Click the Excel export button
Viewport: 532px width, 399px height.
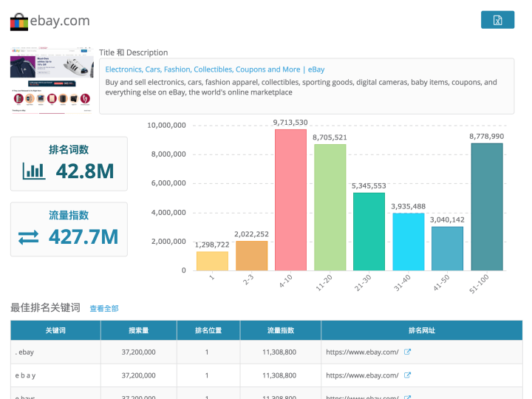coord(497,20)
